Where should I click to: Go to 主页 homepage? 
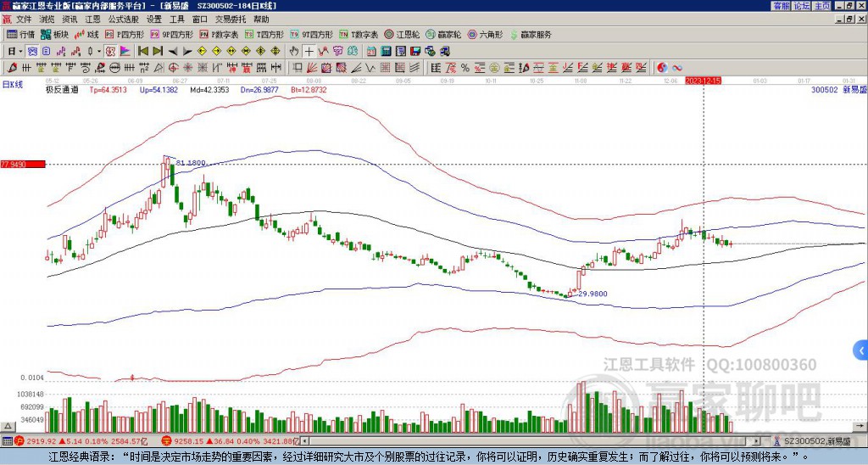pos(822,6)
